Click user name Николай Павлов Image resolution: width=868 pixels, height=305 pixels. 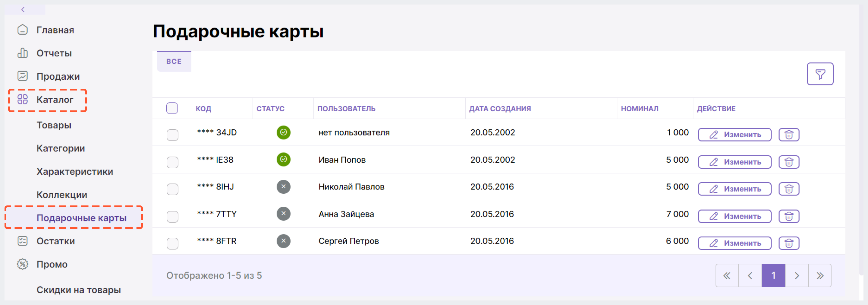(x=351, y=186)
